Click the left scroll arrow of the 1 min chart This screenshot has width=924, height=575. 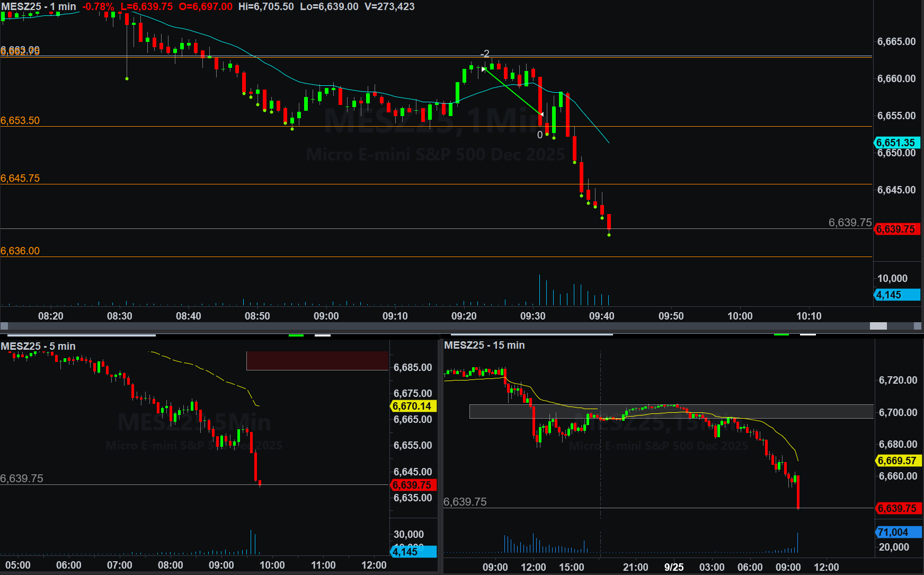click(x=4, y=326)
